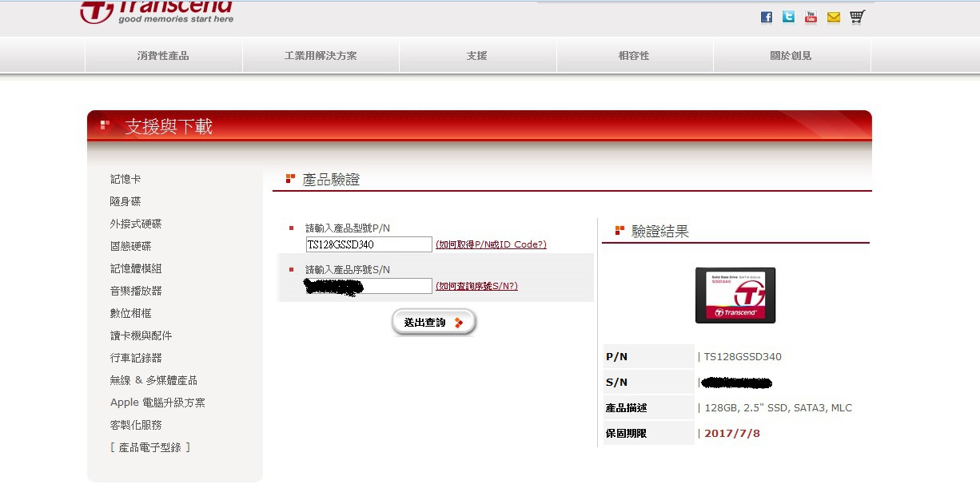Select 數位相框 in the sidebar
Screen dimensions: 980x496
131,313
